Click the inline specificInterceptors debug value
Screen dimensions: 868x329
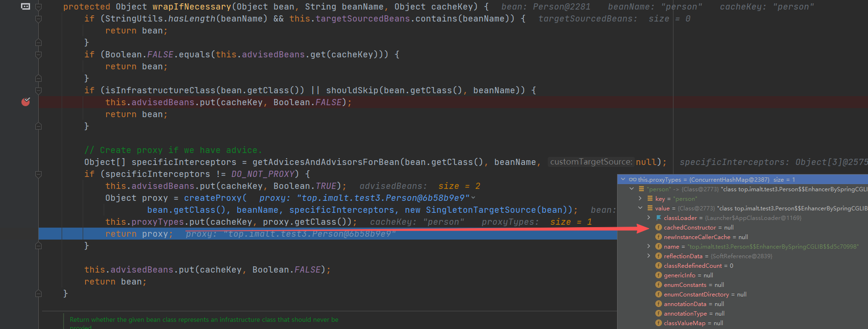[x=773, y=162]
